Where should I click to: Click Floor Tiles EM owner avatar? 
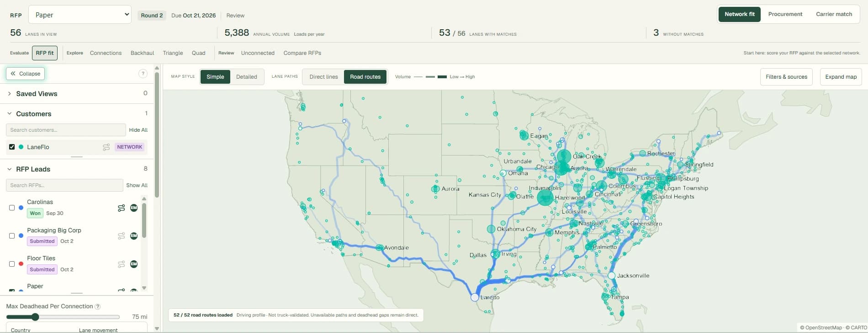click(x=134, y=264)
